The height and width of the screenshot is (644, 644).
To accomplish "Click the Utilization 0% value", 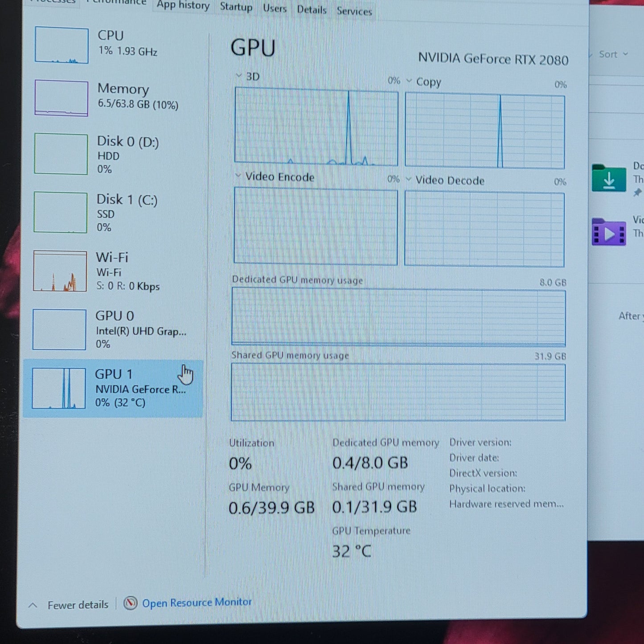I will click(x=241, y=464).
